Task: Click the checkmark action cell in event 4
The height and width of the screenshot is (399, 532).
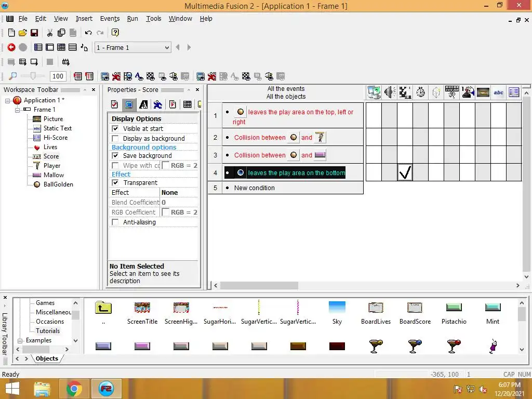Action: coord(405,172)
